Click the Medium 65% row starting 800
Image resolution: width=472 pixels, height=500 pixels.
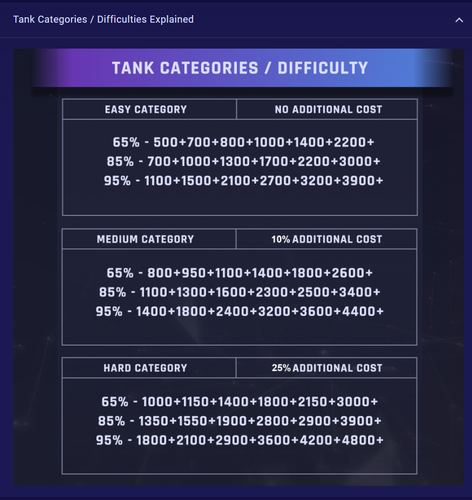coord(239,273)
